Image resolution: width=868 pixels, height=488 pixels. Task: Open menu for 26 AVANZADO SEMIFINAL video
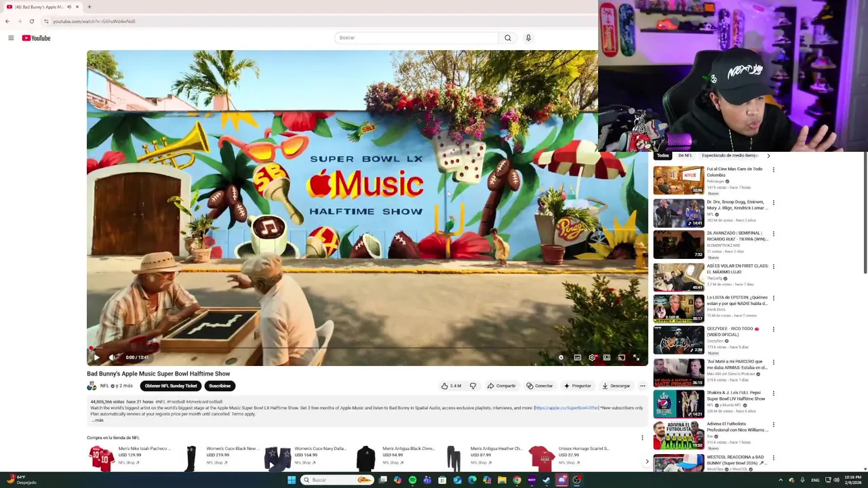[773, 234]
